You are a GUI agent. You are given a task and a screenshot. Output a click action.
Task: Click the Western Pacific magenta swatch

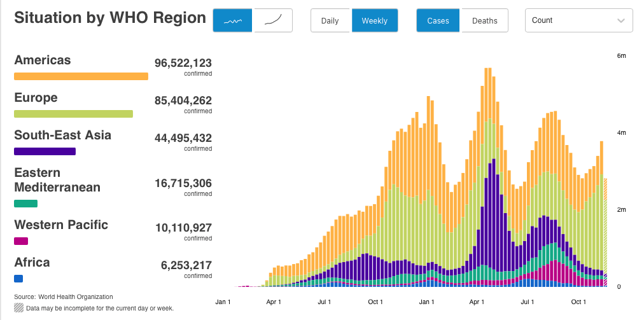[x=21, y=241]
